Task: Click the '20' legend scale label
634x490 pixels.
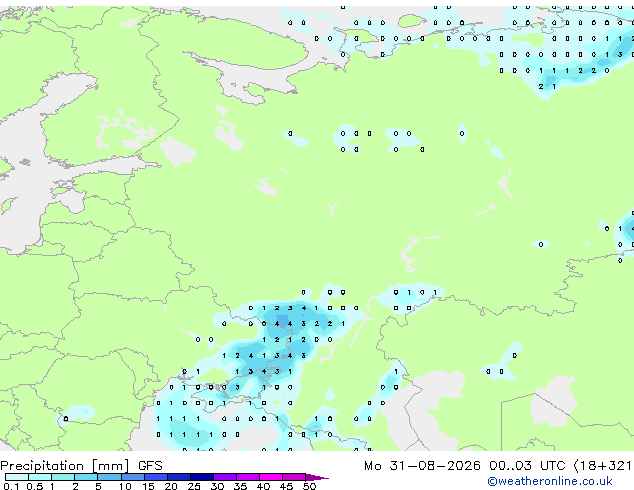Action: 171,486
